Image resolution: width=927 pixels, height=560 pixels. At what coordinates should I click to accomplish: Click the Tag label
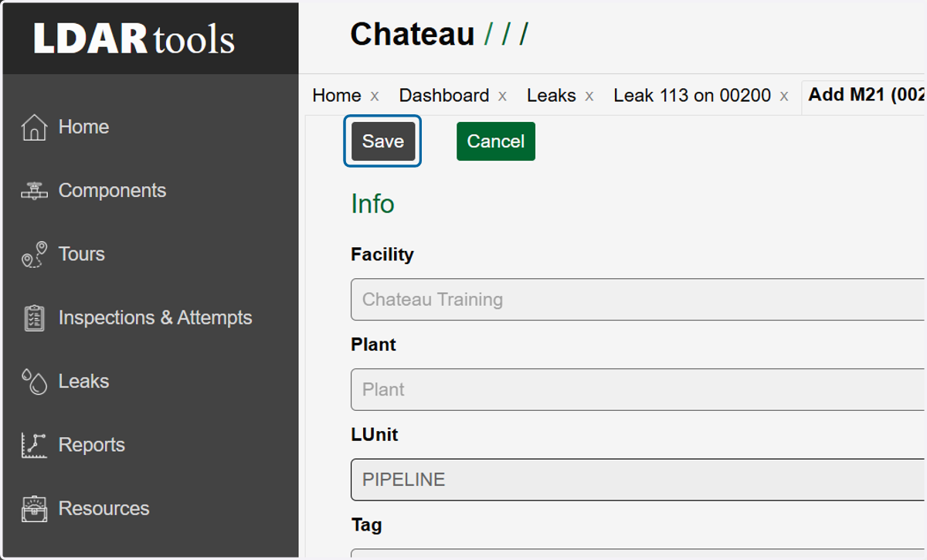pos(366,525)
